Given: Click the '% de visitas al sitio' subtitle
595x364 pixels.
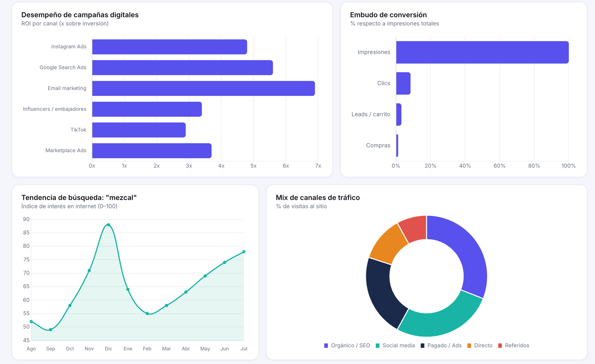Looking at the screenshot, I should point(301,206).
